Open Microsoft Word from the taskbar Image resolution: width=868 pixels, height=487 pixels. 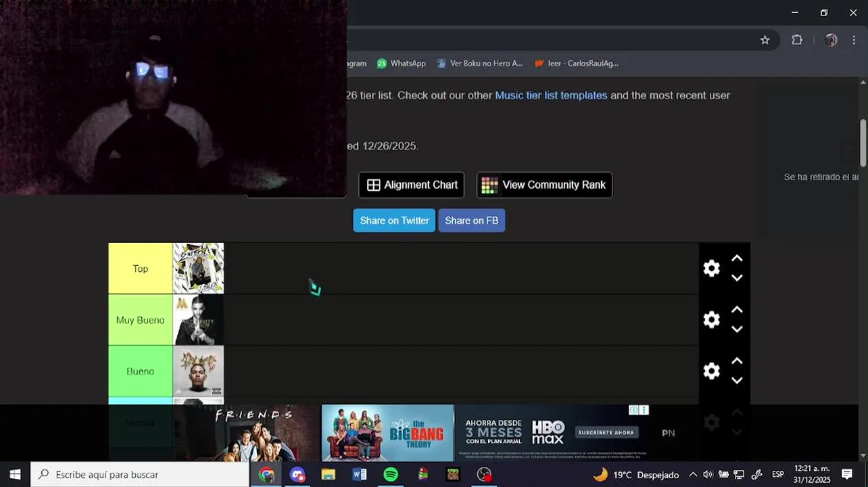pyautogui.click(x=360, y=474)
